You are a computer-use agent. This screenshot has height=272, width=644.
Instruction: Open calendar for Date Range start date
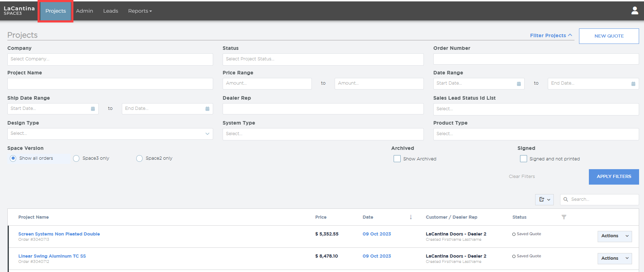(x=519, y=84)
